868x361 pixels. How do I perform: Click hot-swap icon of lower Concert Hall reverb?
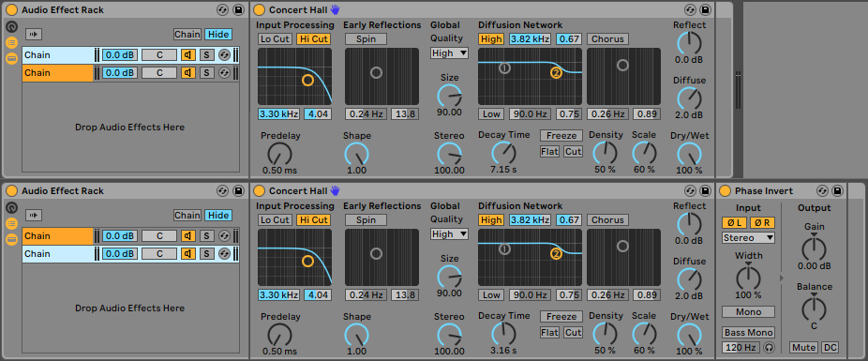coord(690,191)
